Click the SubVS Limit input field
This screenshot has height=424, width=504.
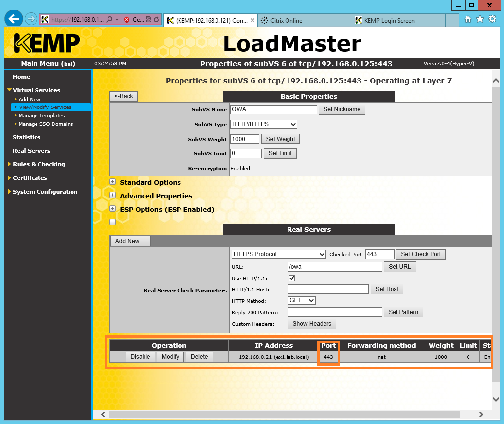[x=246, y=153]
